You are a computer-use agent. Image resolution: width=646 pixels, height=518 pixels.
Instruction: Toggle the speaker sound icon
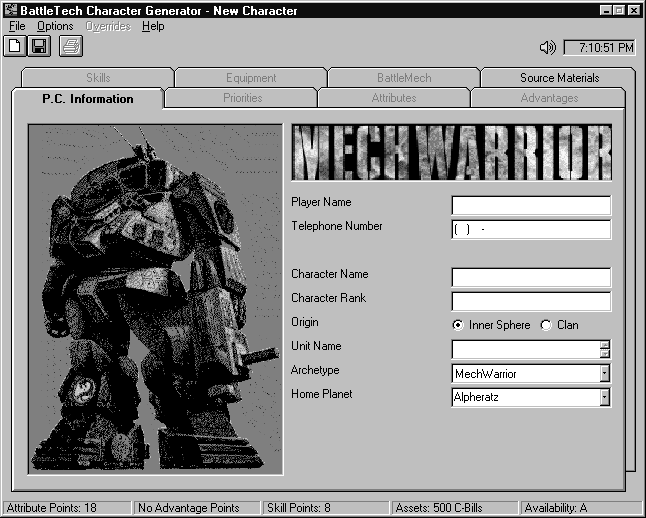click(x=548, y=48)
